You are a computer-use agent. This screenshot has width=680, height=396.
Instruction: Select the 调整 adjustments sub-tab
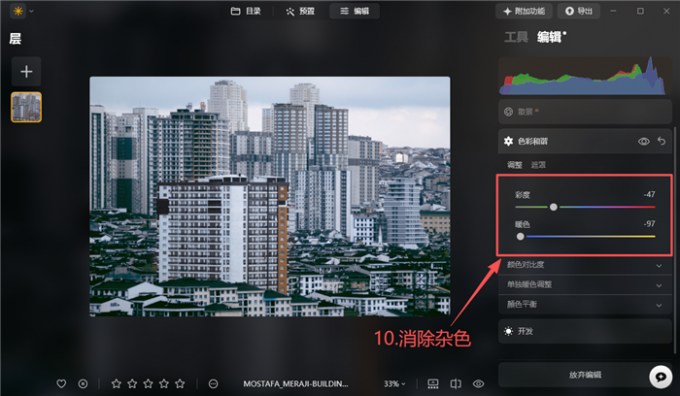point(515,165)
